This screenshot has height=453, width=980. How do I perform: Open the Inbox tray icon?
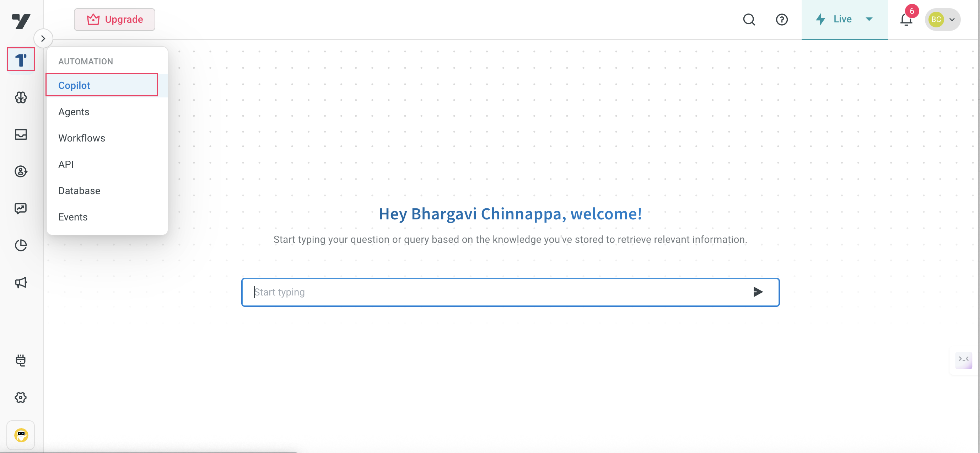click(x=21, y=134)
